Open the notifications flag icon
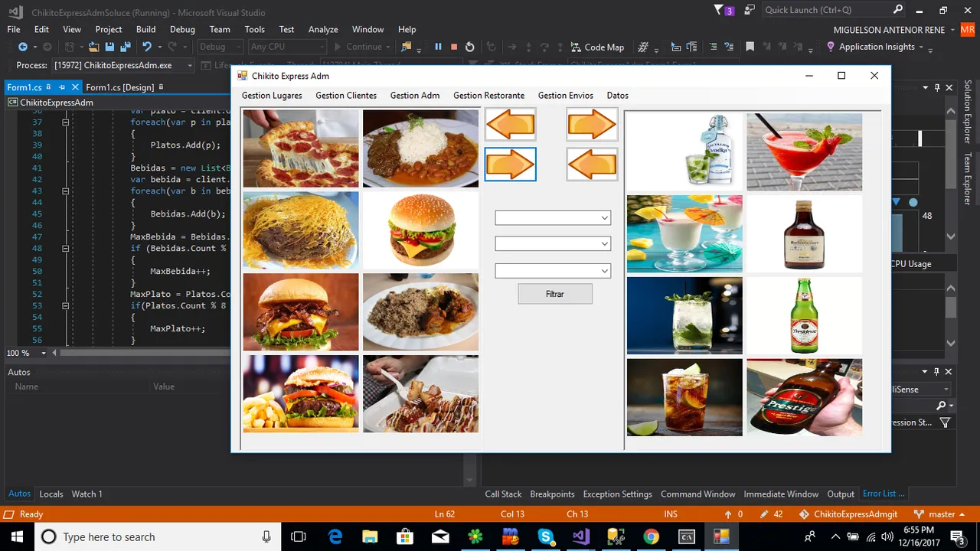 (x=724, y=10)
